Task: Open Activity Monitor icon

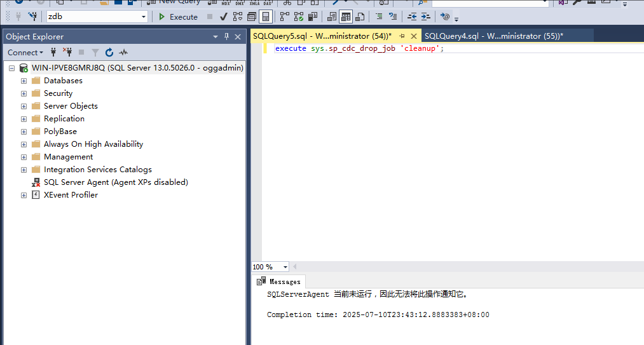Action: (123, 52)
